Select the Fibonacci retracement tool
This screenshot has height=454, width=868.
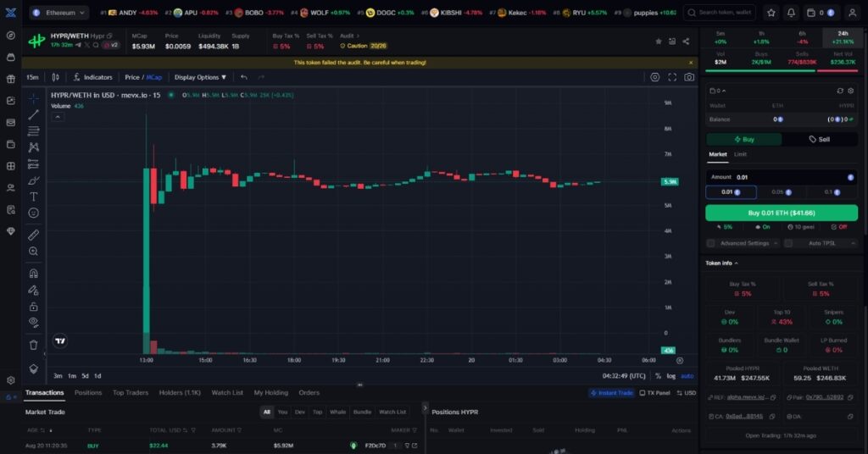point(33,131)
